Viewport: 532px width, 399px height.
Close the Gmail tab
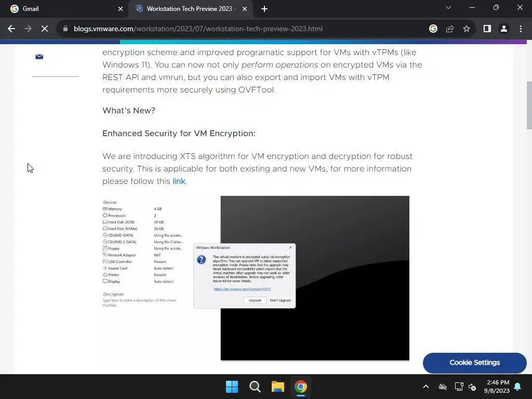coord(121,9)
